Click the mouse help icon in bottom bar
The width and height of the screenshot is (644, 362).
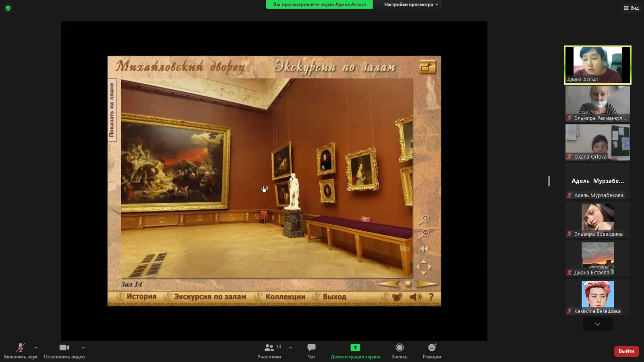coord(397,297)
